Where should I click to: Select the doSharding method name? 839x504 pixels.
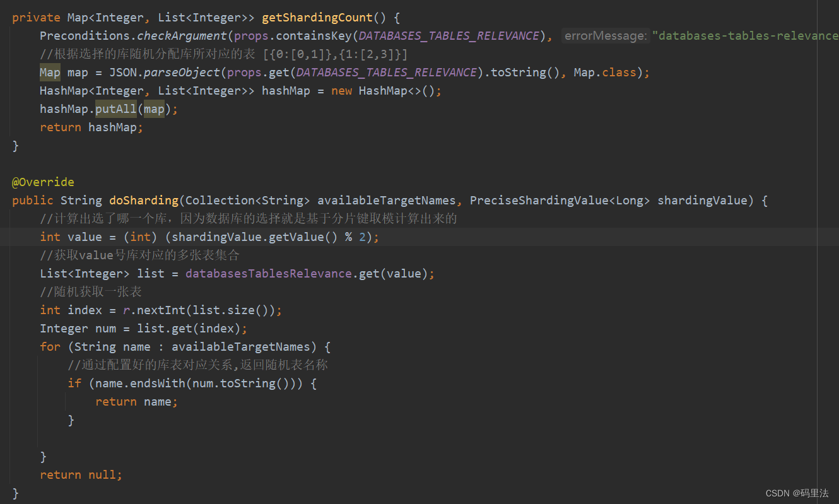[x=143, y=200]
